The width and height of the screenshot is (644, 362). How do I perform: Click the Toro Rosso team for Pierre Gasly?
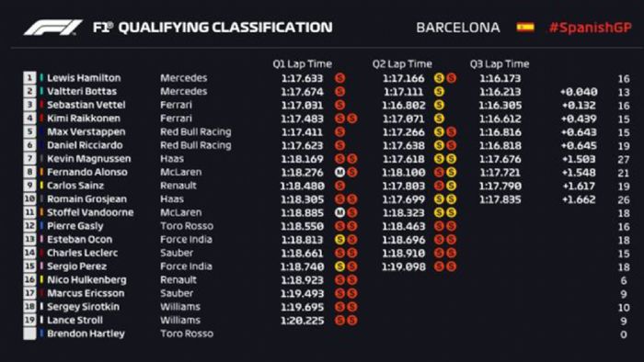pos(187,226)
